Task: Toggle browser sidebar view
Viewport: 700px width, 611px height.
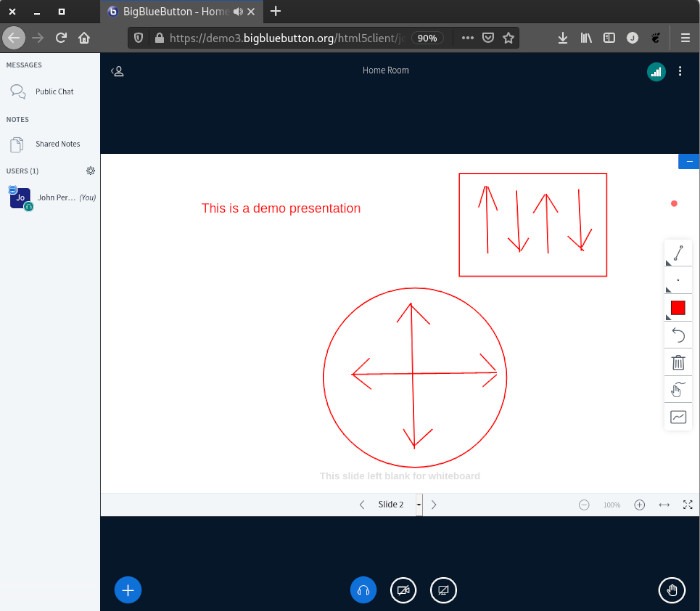Action: [x=609, y=38]
